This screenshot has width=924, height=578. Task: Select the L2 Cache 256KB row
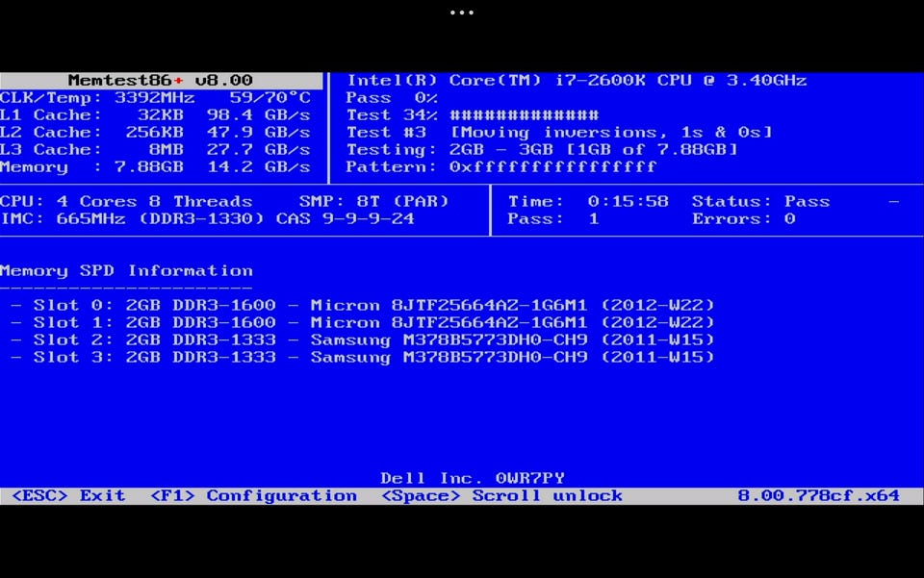click(155, 132)
